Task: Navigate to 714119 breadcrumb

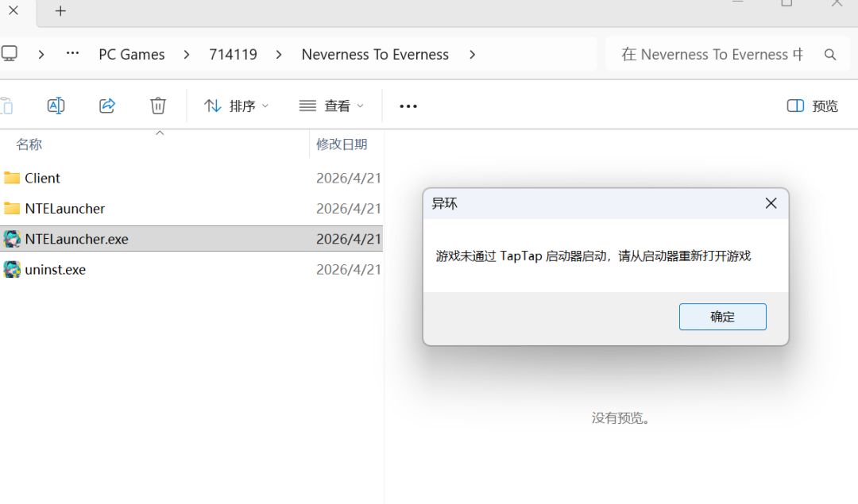Action: pyautogui.click(x=233, y=55)
